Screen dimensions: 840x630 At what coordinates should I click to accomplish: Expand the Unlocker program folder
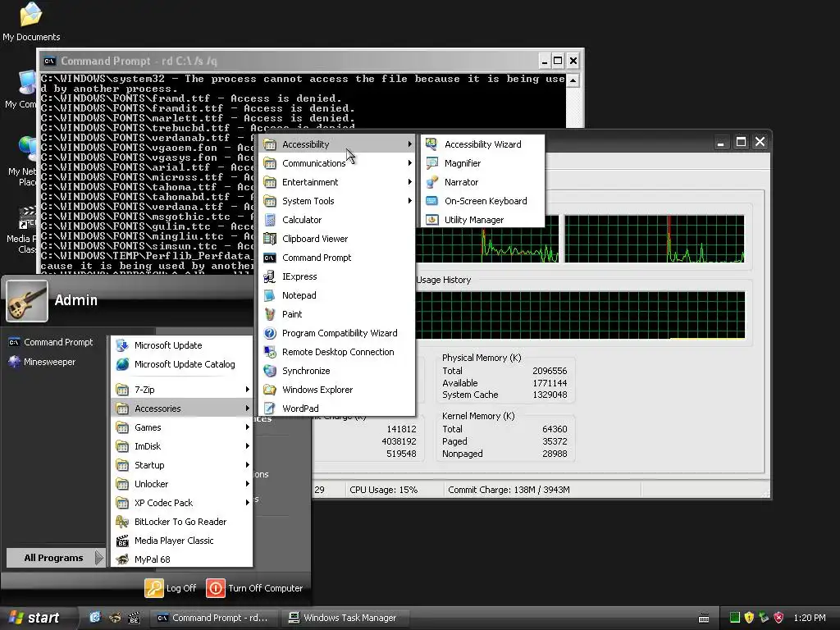(181, 484)
